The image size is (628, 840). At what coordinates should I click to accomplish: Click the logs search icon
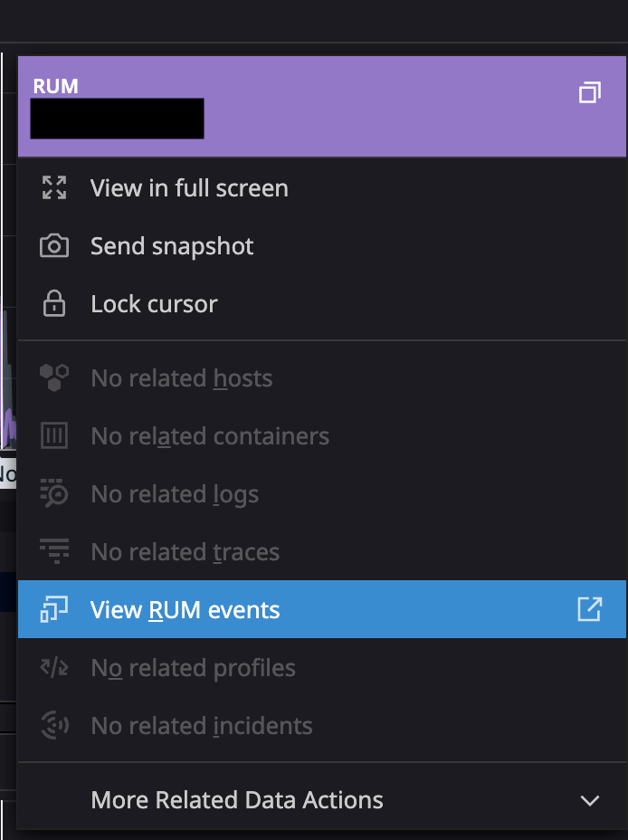click(54, 494)
